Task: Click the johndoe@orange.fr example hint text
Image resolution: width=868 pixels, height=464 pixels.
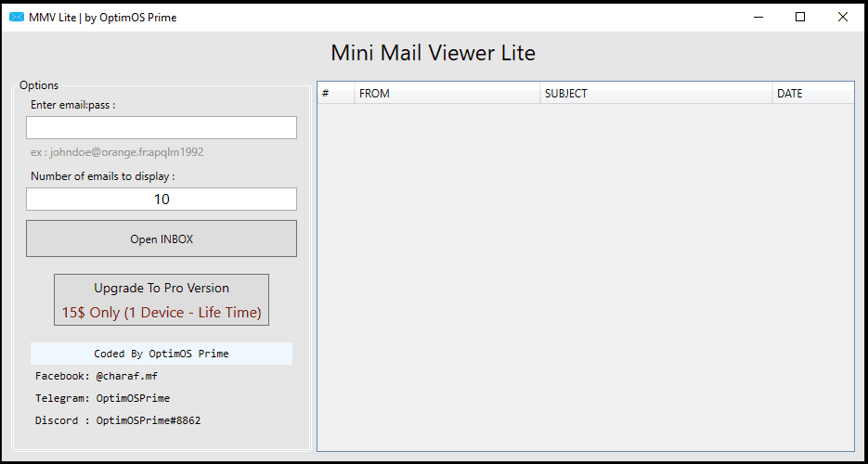Action: point(117,152)
